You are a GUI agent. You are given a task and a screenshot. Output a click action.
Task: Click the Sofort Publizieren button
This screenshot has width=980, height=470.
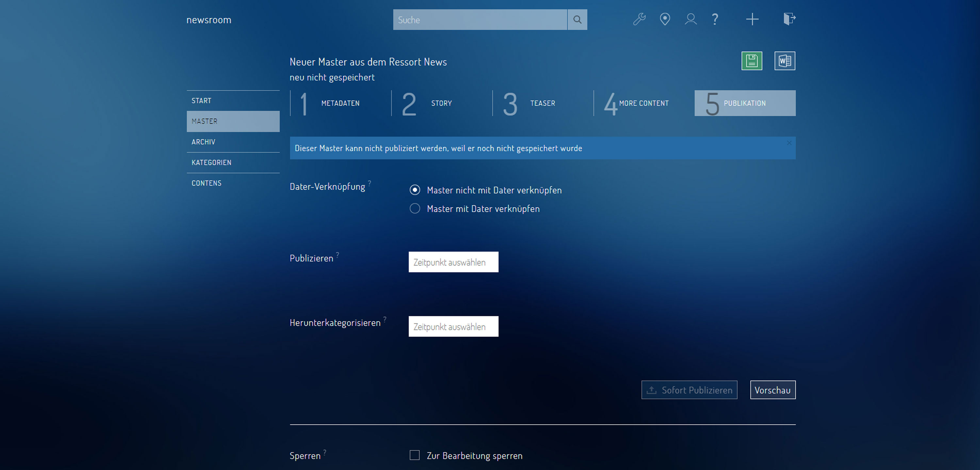[x=689, y=390]
